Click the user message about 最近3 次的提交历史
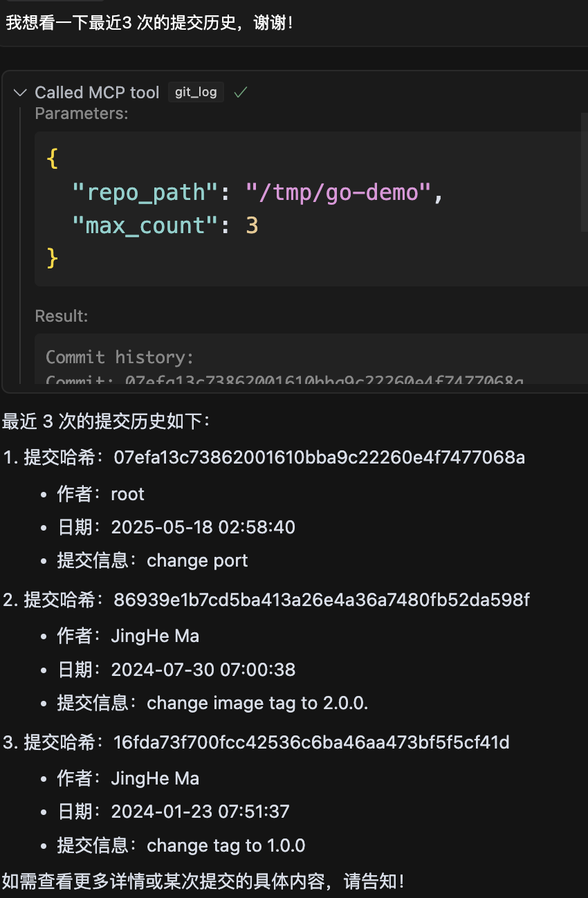Image resolution: width=588 pixels, height=898 pixels. point(149,22)
